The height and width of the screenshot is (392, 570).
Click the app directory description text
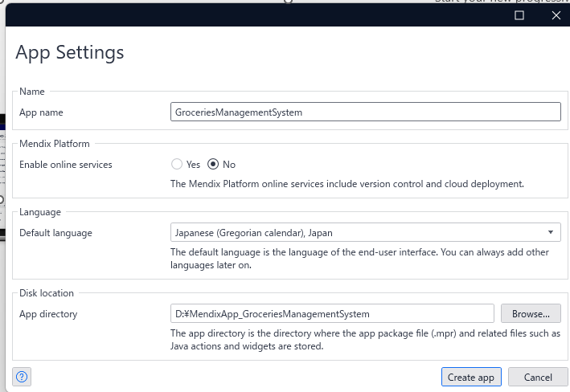tap(366, 340)
